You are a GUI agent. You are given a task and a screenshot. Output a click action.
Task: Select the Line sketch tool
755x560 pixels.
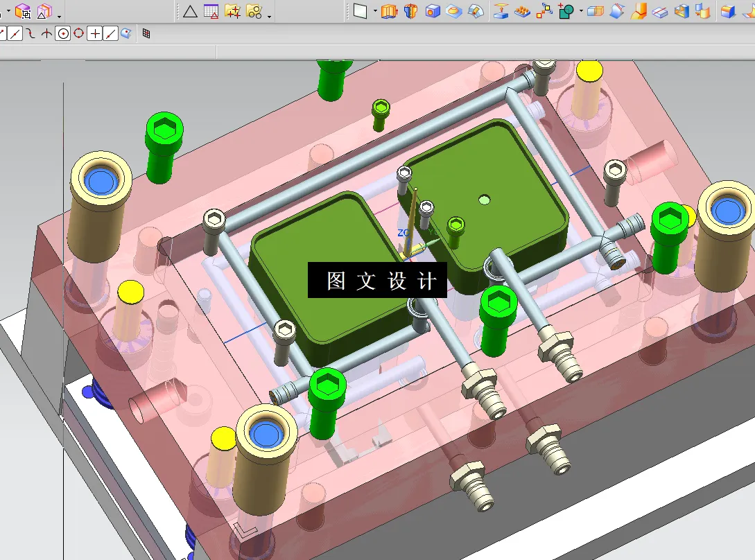[x=15, y=33]
